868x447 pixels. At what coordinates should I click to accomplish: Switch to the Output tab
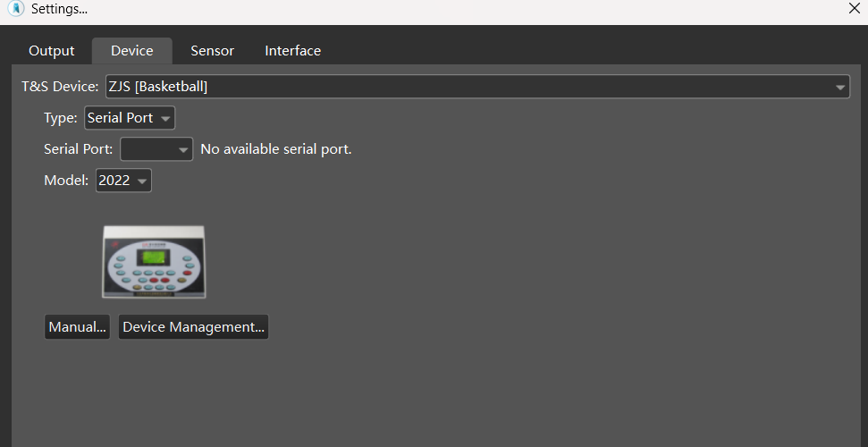tap(52, 51)
